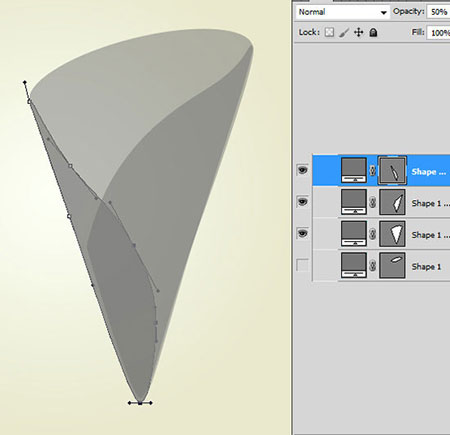Click the path anchor point at cone's bottom tip
Viewport: 450px width, 435px height.
(140, 403)
